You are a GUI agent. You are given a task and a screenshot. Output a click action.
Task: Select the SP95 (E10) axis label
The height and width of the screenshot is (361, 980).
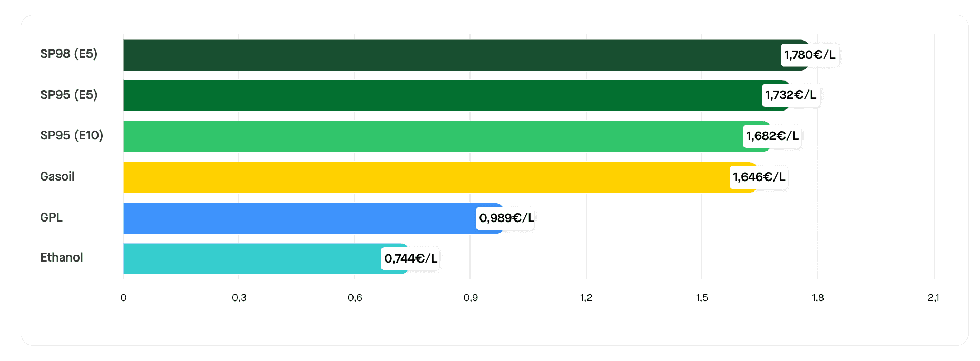(72, 136)
